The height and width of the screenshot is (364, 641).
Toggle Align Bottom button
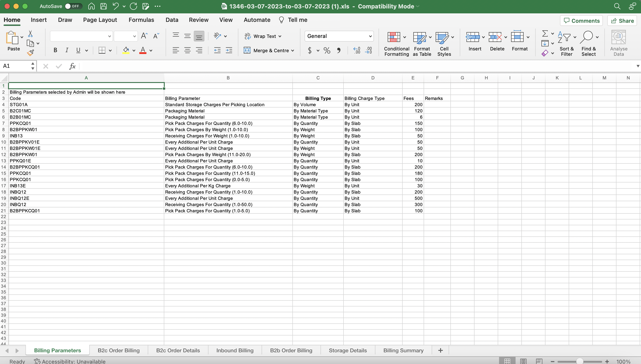(199, 36)
